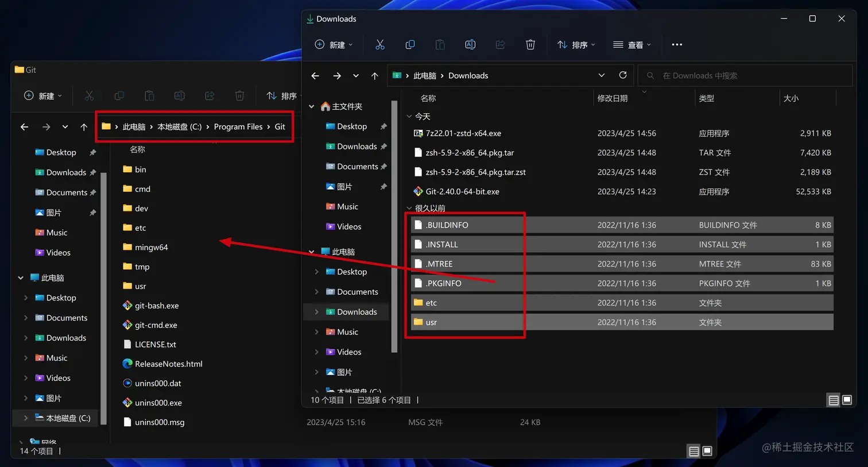Collapse the 很久以前 group

[x=409, y=208]
